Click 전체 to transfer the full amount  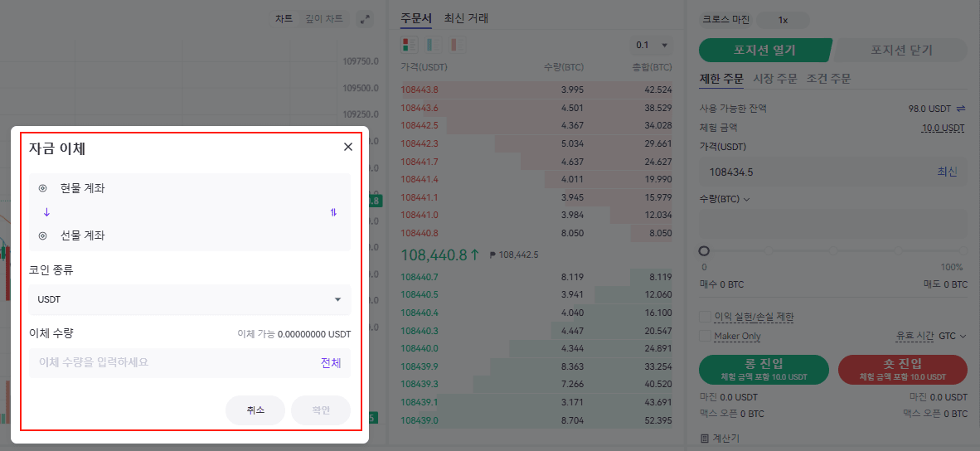click(331, 362)
